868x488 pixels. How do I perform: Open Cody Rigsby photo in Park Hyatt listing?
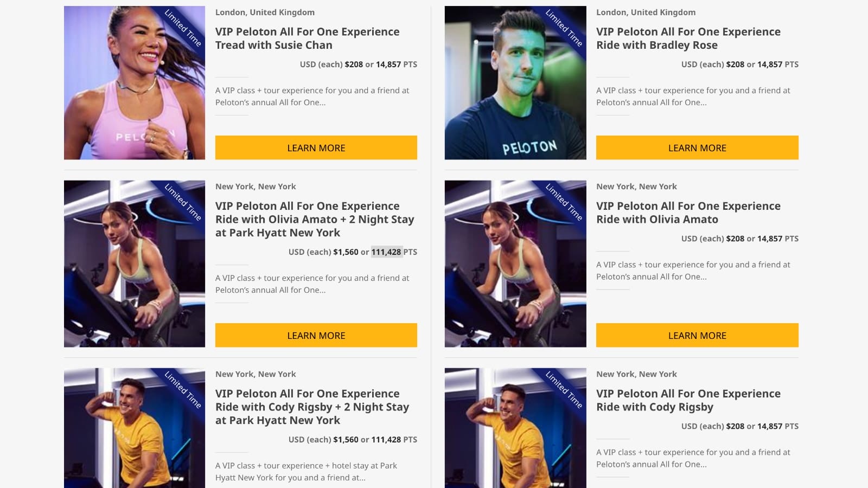(135, 428)
